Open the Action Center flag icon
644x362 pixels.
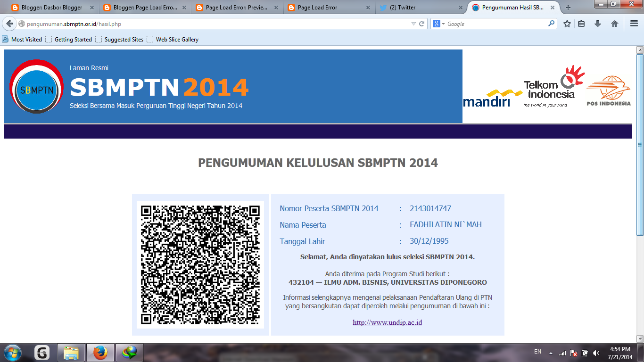click(574, 353)
